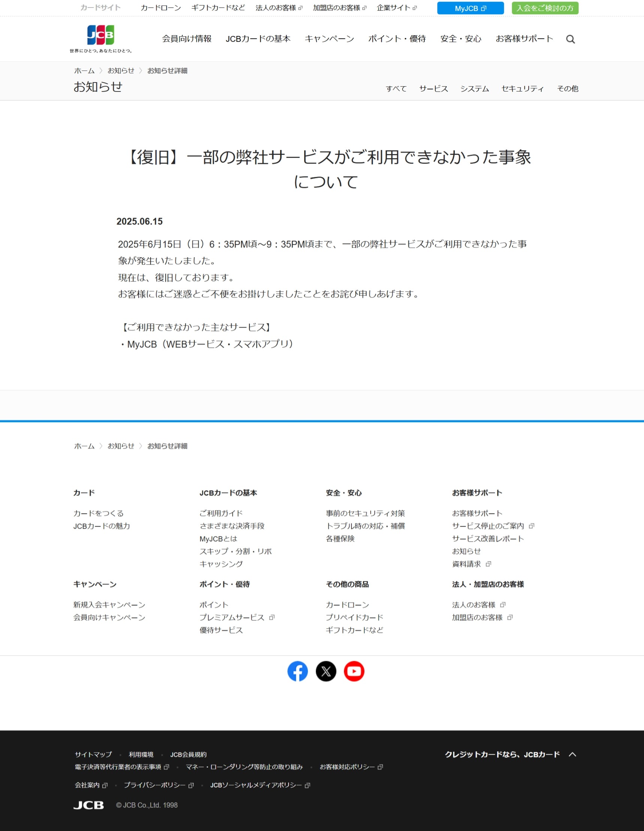Click クレジットカードなら、JCBカード text

coord(502,755)
